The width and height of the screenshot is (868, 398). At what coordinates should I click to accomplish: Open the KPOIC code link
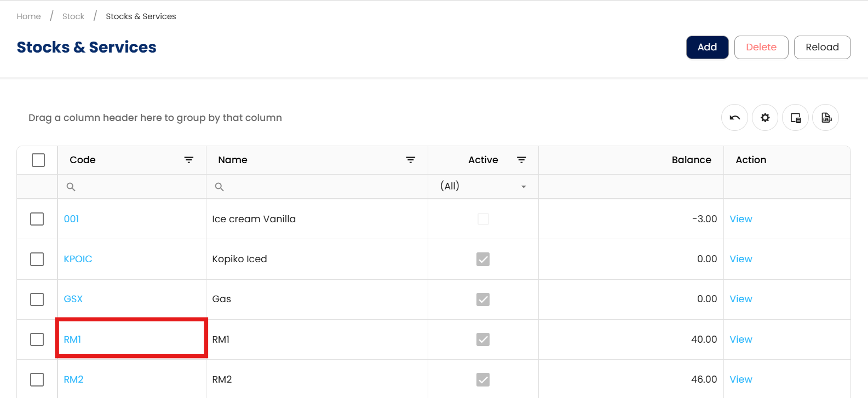(78, 259)
